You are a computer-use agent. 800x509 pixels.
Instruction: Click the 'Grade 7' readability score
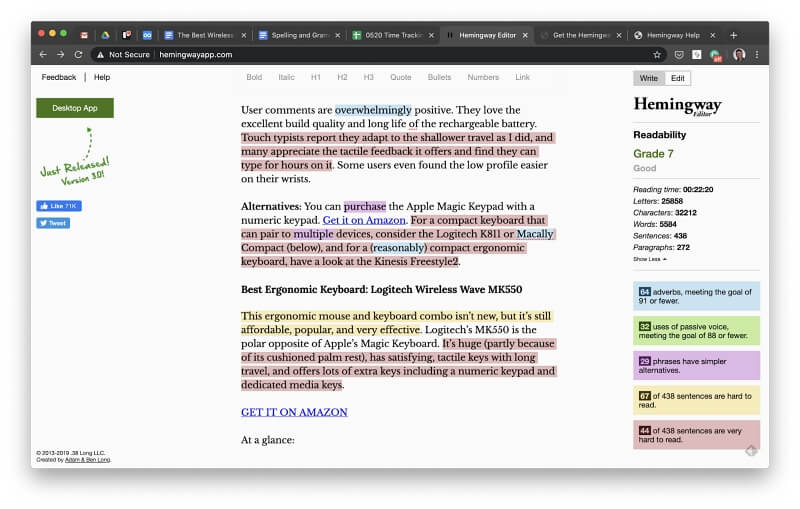(x=653, y=154)
